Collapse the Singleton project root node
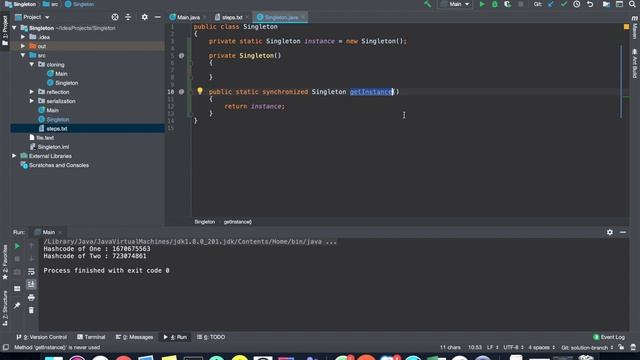 pyautogui.click(x=15, y=28)
